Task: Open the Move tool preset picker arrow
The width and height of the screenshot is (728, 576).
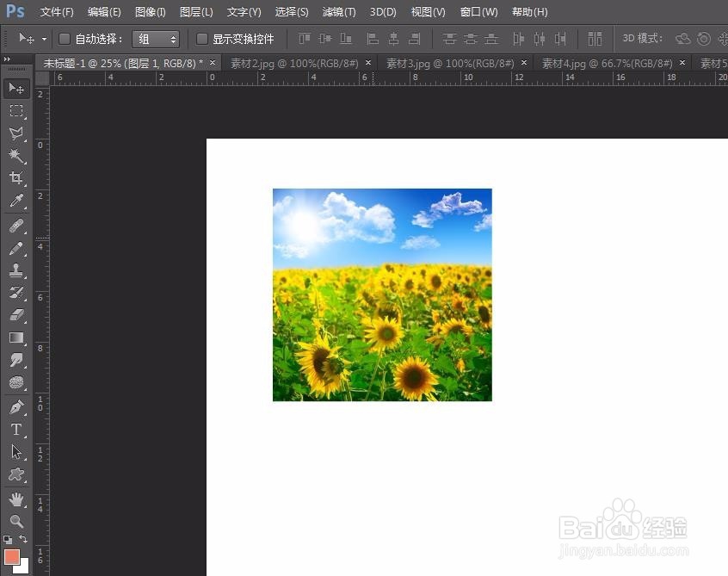Action: (x=44, y=39)
